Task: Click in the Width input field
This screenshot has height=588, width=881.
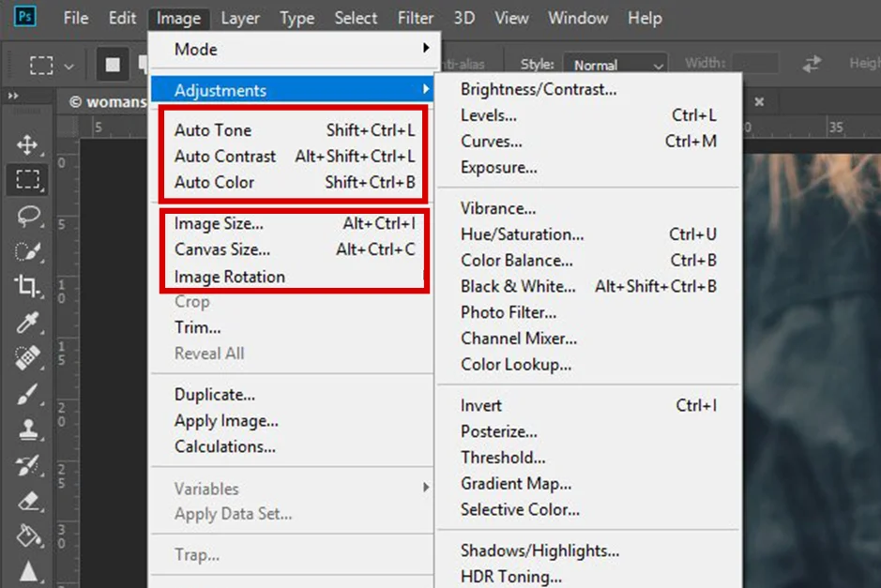Action: [754, 64]
